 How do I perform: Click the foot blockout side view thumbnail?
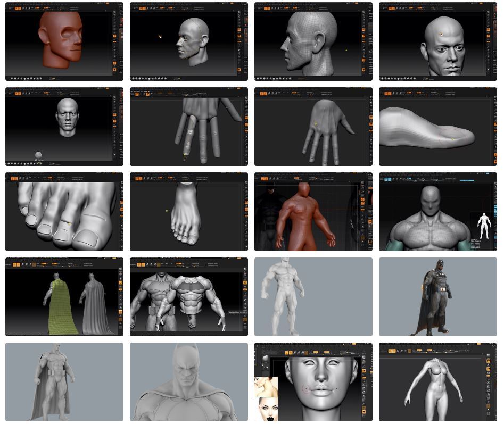point(438,127)
